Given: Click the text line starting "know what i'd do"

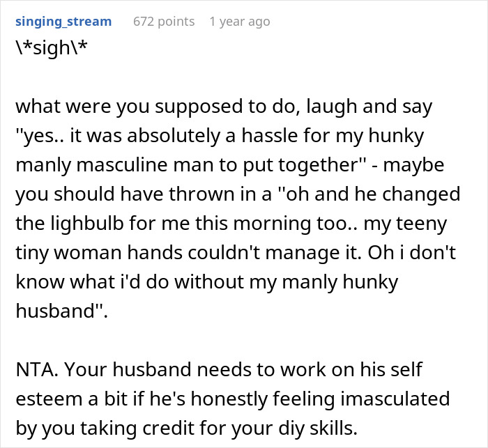Looking at the screenshot, I should pos(207,282).
